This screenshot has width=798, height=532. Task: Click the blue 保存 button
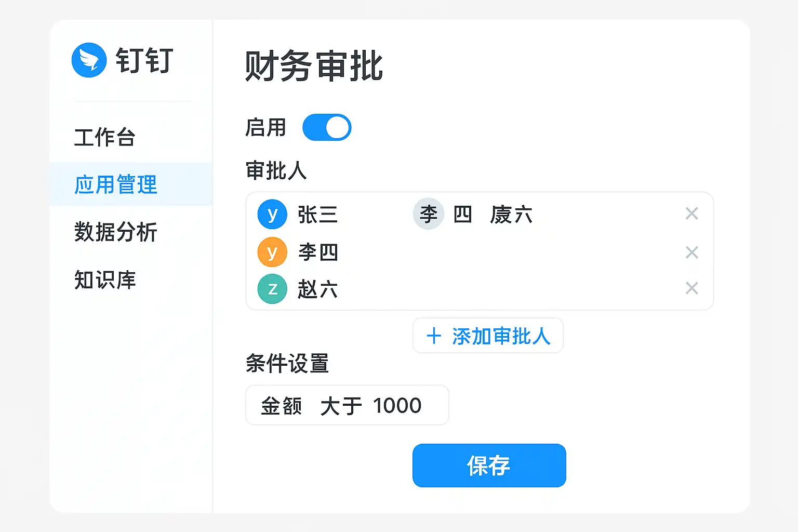point(489,465)
